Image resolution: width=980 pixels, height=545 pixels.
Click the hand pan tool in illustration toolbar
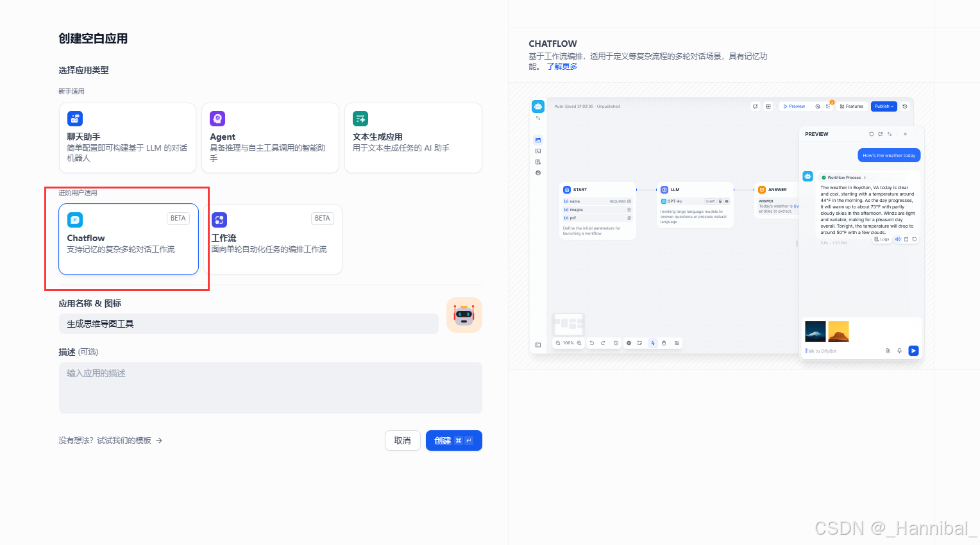(x=664, y=343)
